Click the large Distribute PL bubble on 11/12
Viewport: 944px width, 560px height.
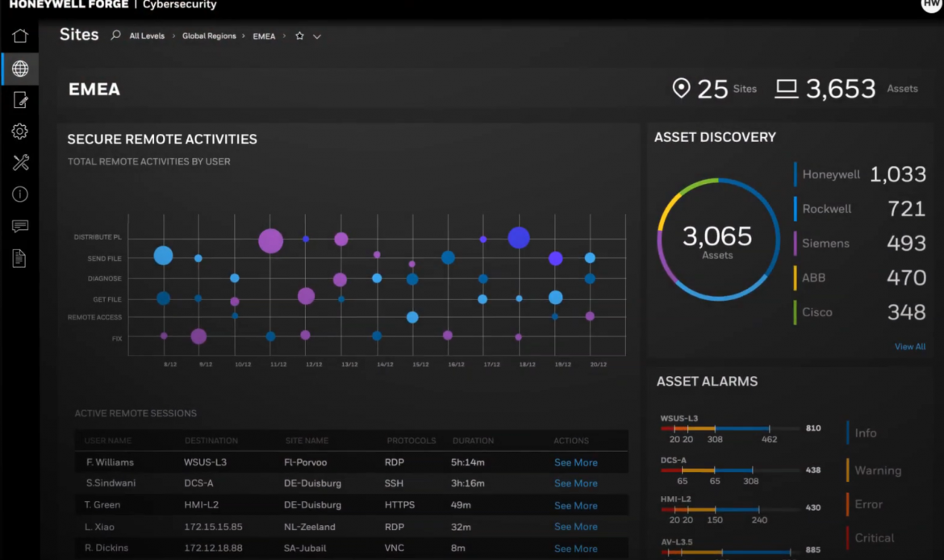[x=271, y=240]
